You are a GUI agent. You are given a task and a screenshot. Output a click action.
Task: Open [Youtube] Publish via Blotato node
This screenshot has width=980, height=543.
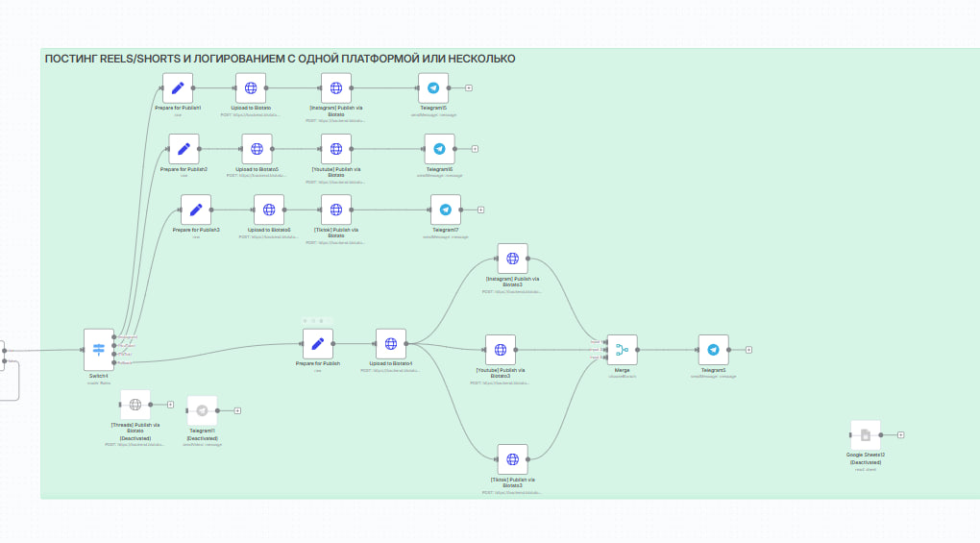(x=336, y=149)
